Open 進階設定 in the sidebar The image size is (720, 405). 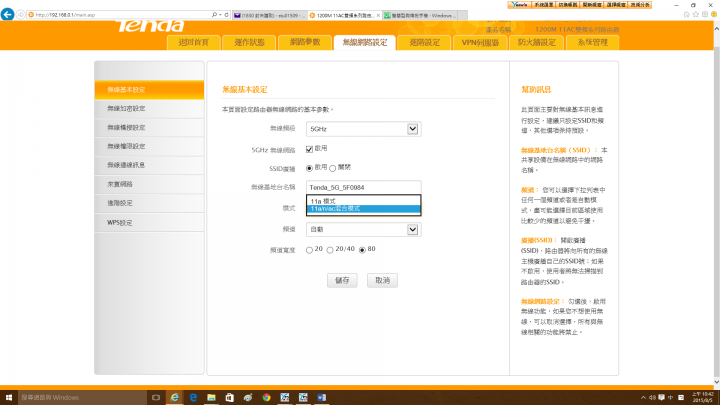point(149,203)
